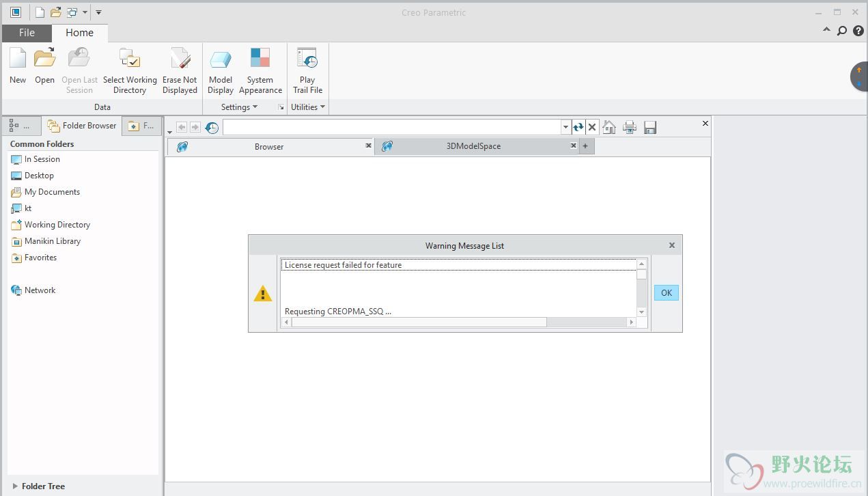Click the warning list horizontal scroll right arrow
Image resolution: width=868 pixels, height=496 pixels.
pyautogui.click(x=632, y=322)
